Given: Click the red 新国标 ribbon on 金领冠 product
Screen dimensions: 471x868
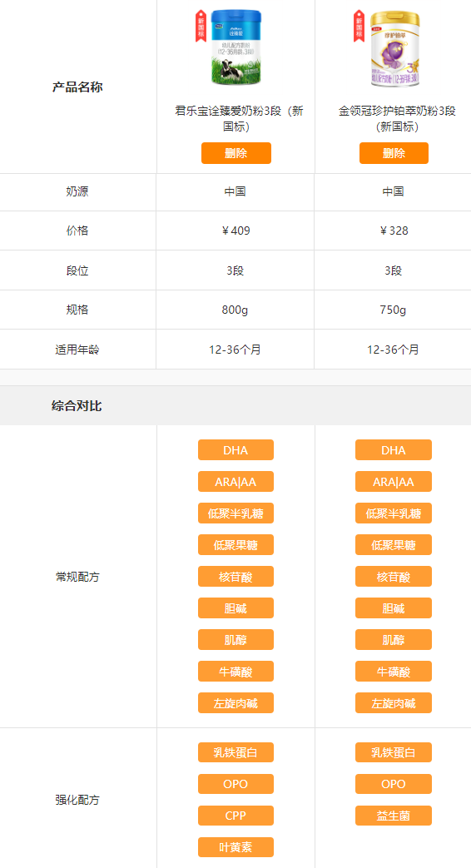Looking at the screenshot, I should click(359, 26).
